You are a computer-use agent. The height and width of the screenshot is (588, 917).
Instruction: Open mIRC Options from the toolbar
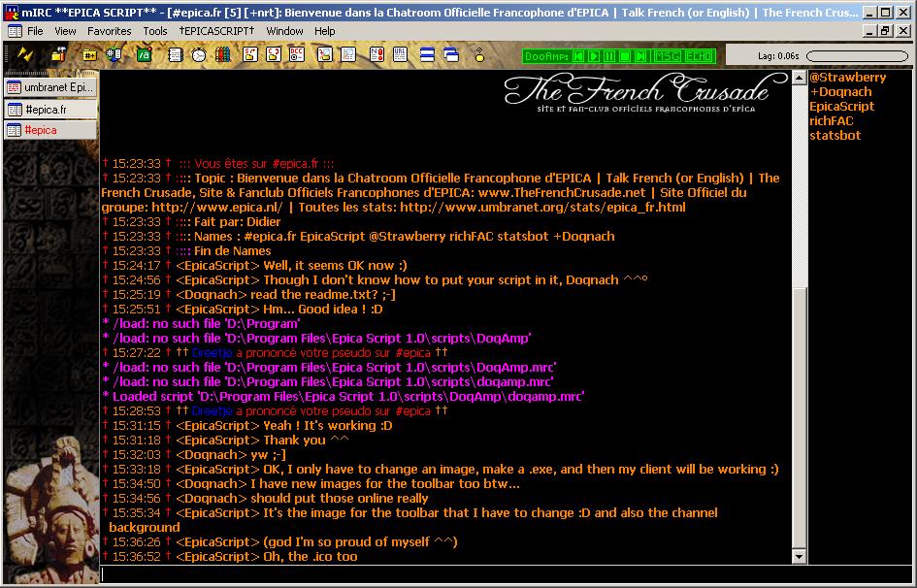59,55
